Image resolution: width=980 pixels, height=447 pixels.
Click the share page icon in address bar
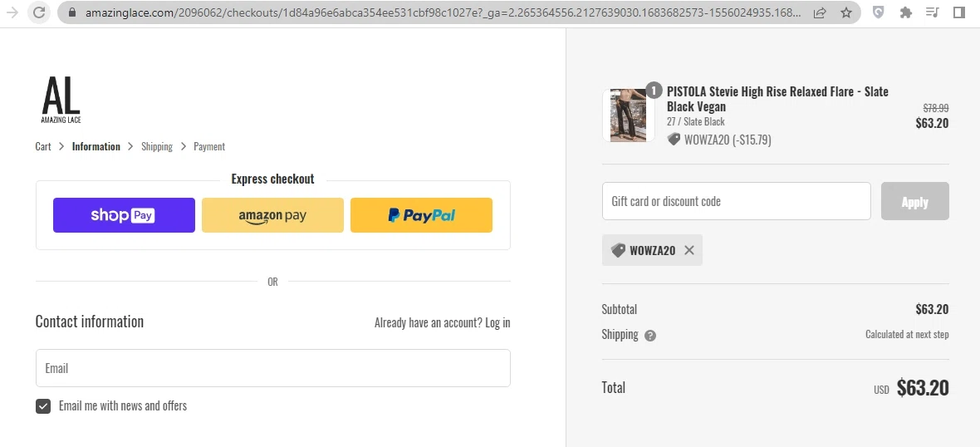click(x=820, y=12)
